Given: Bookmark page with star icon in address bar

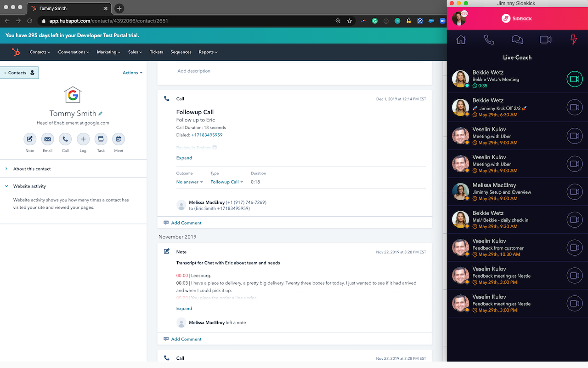Looking at the screenshot, I should tap(349, 21).
